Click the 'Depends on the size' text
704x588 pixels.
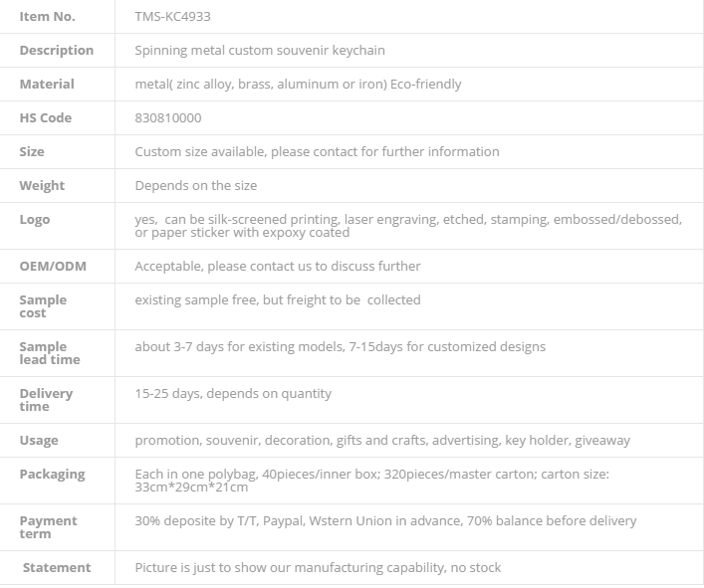tap(196, 186)
